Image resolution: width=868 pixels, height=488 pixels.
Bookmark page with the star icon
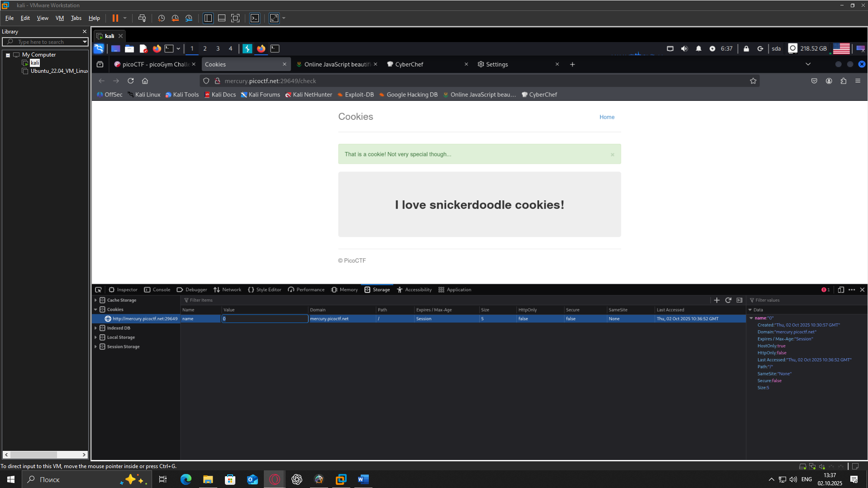click(753, 81)
